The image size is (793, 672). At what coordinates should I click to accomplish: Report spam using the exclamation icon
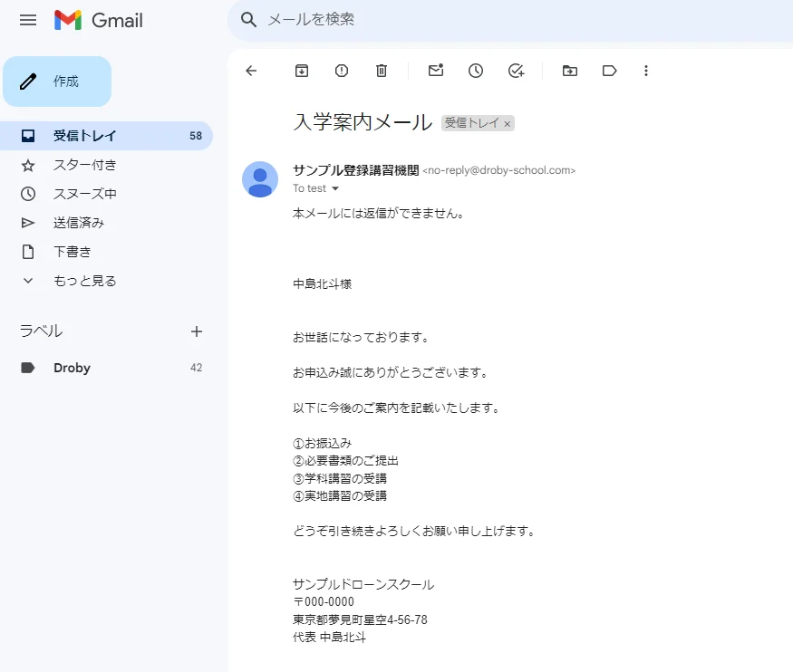(x=342, y=71)
